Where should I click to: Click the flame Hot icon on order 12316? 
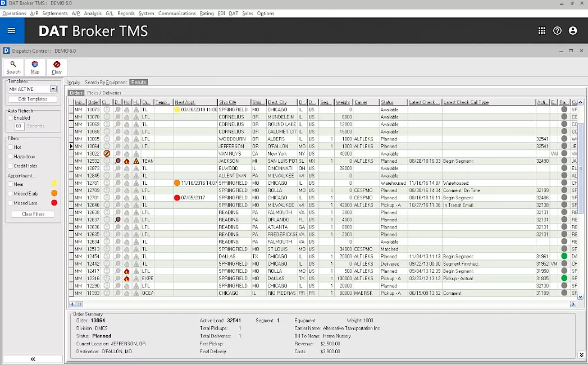127,279
